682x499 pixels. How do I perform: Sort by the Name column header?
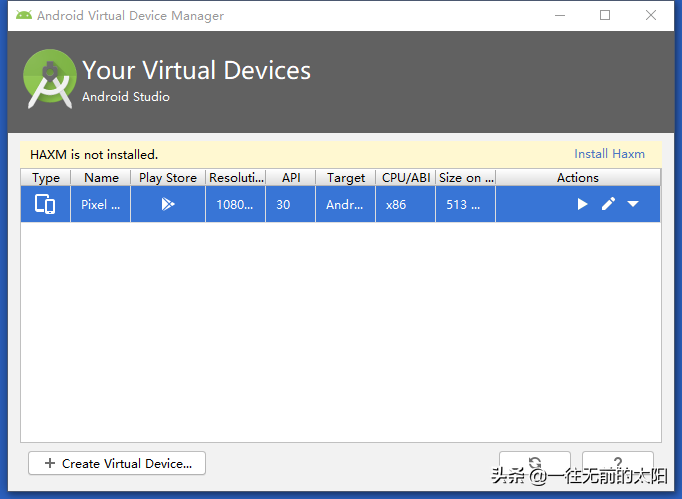[101, 177]
